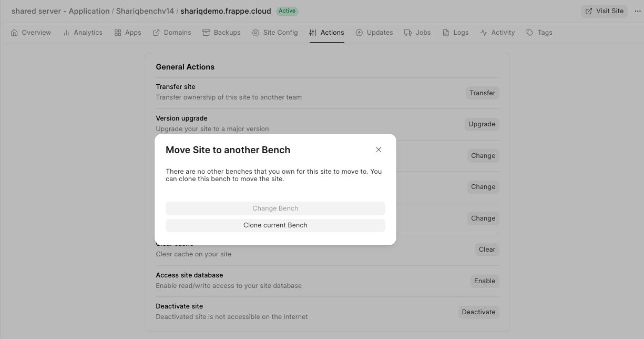Click the Change Bench button
The height and width of the screenshot is (339, 644).
(275, 208)
